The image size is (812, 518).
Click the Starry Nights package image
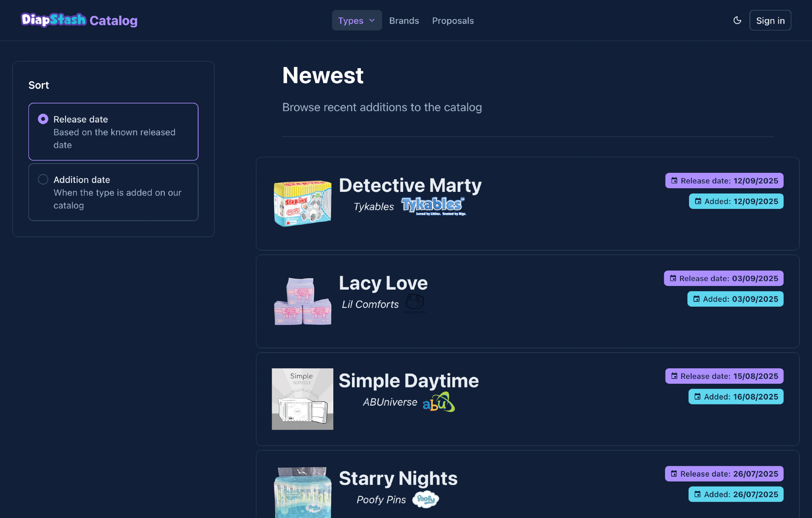pyautogui.click(x=302, y=492)
